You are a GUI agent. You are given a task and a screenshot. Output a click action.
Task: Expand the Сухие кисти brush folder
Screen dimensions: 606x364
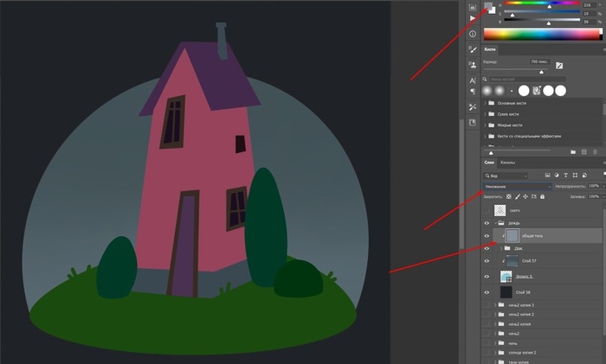click(485, 114)
